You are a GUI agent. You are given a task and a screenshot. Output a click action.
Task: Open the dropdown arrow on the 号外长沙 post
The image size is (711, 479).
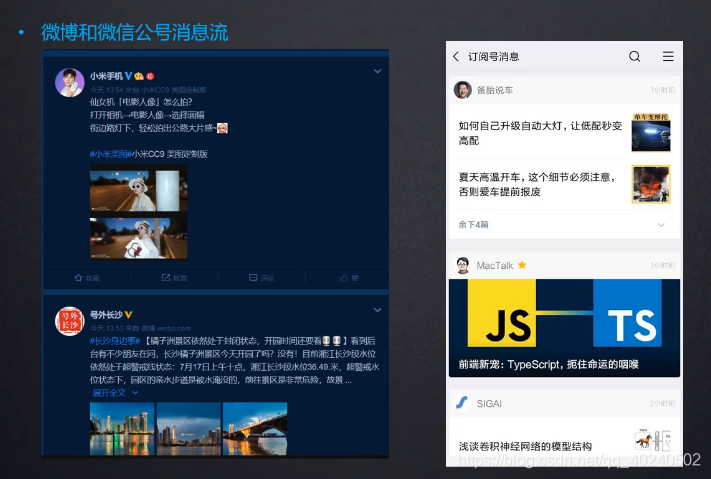(x=377, y=310)
